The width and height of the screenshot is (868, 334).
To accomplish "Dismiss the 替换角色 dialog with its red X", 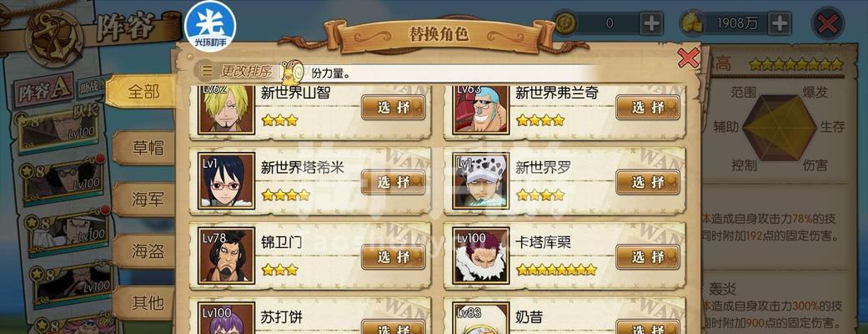I will 688,57.
